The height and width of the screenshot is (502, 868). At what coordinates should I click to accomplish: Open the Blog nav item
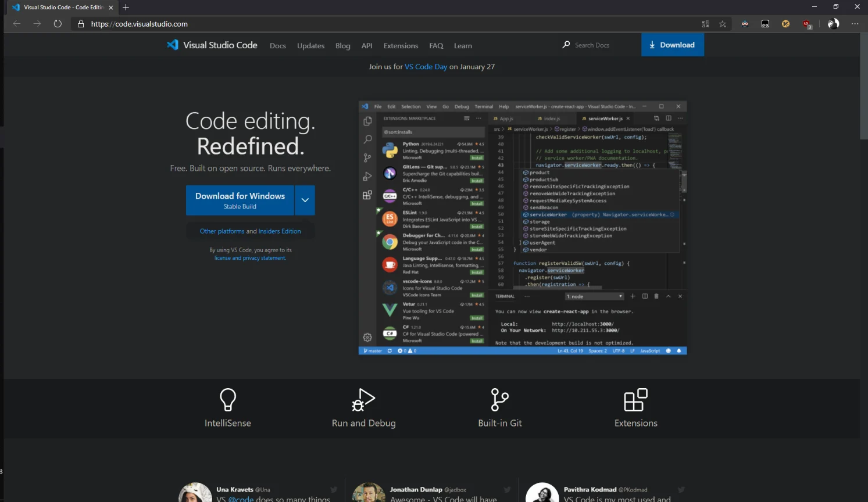pos(343,45)
